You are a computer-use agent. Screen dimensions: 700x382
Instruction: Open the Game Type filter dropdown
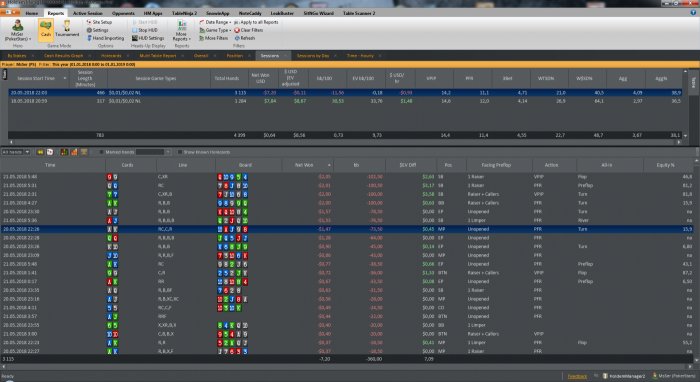(215, 30)
